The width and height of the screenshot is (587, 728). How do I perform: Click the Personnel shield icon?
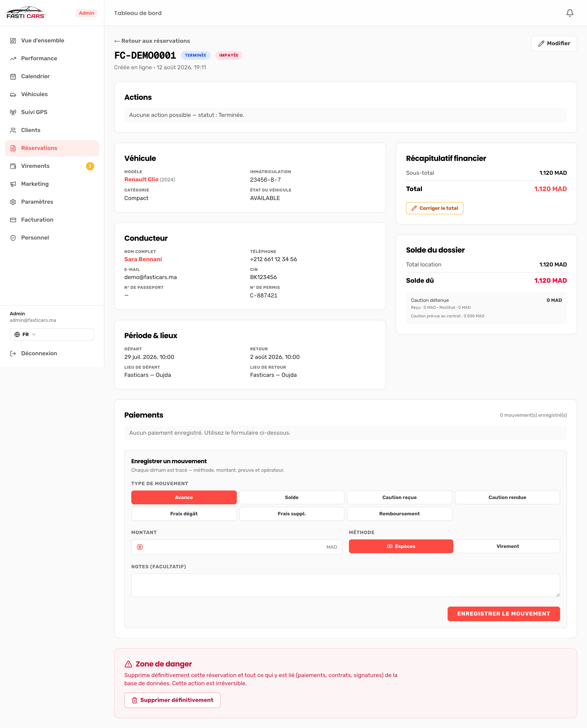click(13, 238)
